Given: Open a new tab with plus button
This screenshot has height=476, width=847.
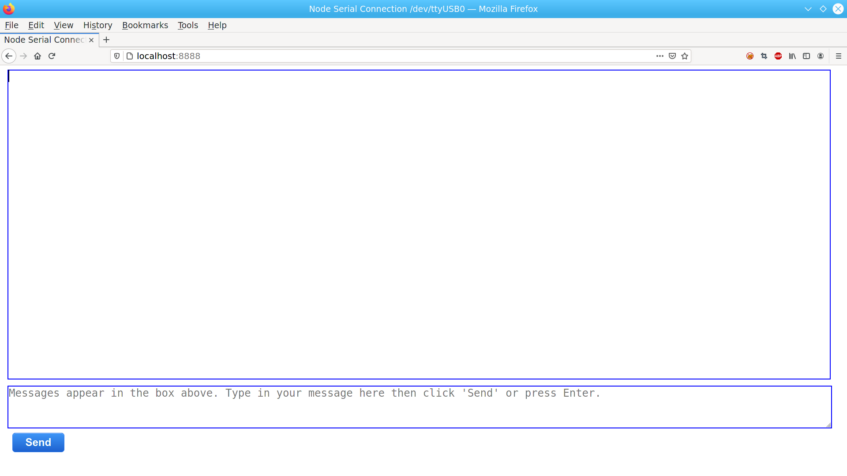Looking at the screenshot, I should (106, 40).
